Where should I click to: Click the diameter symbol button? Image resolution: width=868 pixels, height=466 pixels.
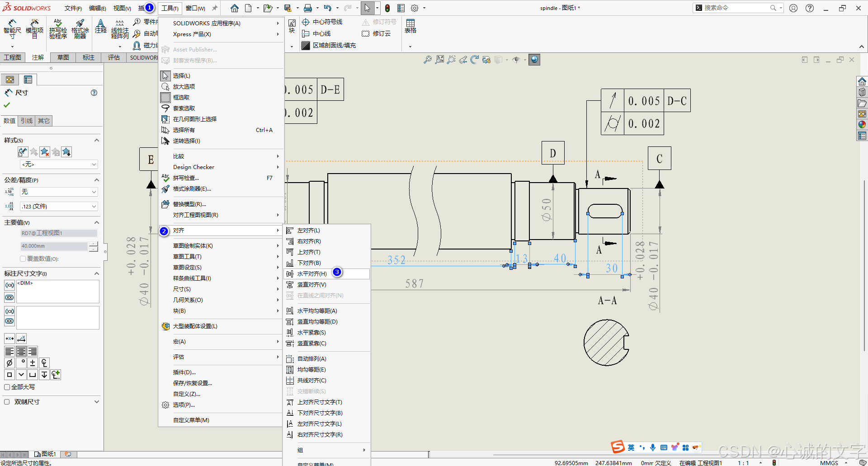(9, 363)
